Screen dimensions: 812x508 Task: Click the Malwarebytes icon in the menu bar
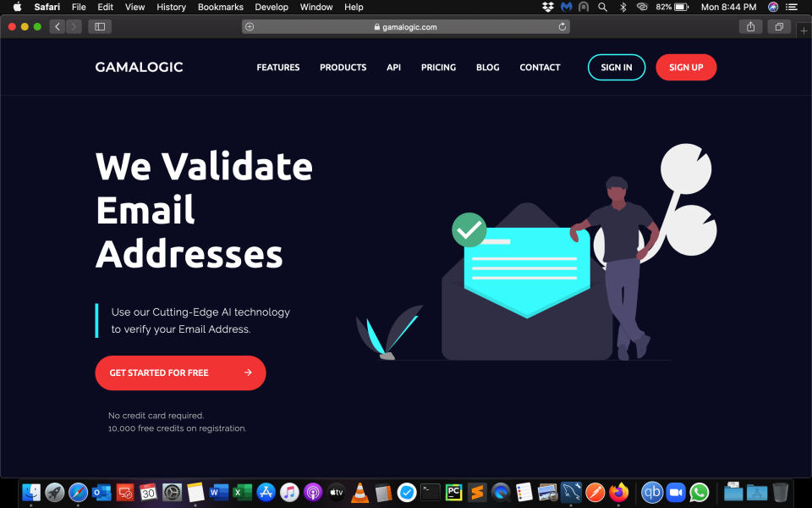click(x=565, y=7)
